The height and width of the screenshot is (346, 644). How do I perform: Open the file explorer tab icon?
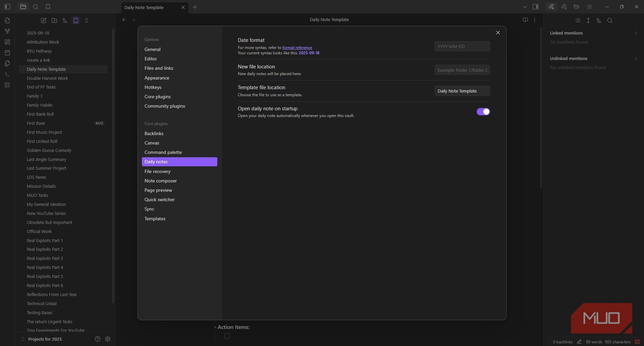(23, 7)
